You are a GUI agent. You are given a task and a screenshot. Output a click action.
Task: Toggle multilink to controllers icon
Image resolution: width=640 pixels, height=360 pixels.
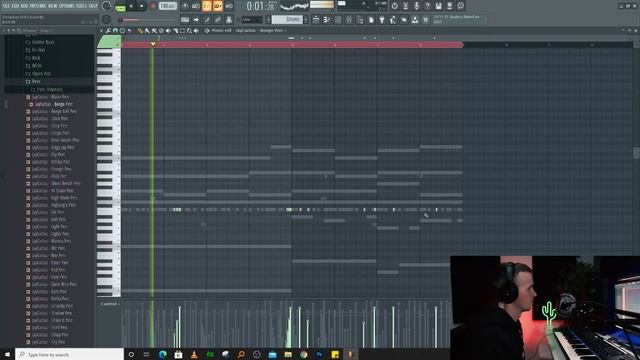[218, 20]
